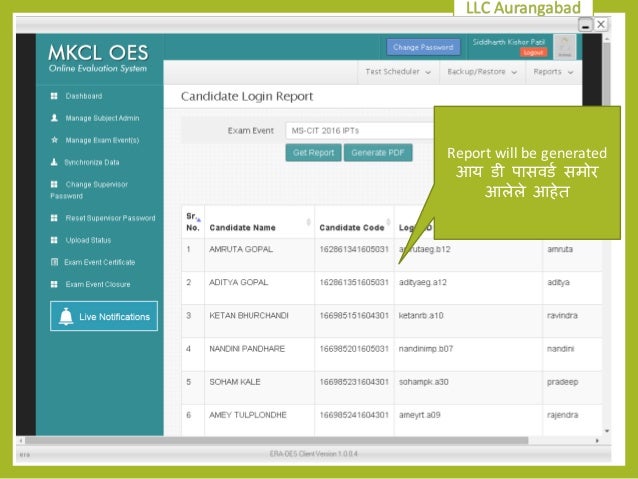Viewport: 638px width, 479px height.
Task: Select candidate name SOHAM KALE
Action: (x=235, y=382)
